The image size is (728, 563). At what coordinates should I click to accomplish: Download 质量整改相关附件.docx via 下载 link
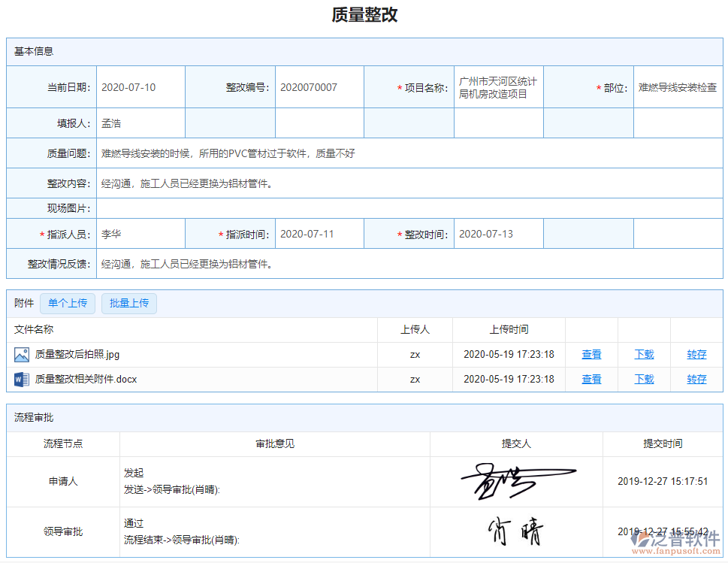point(643,380)
